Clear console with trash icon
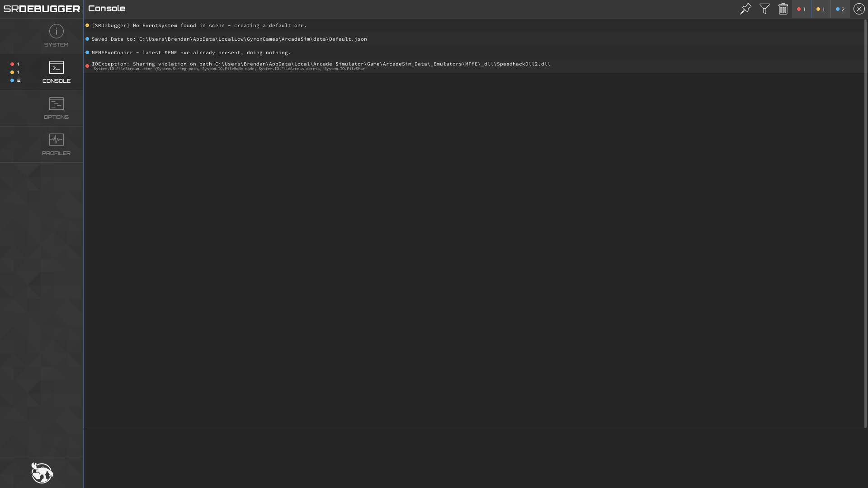The height and width of the screenshot is (488, 868). tap(783, 9)
